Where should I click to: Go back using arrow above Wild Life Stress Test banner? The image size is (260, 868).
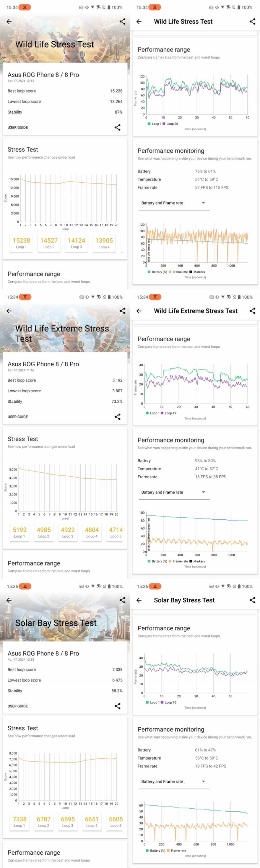(x=9, y=21)
